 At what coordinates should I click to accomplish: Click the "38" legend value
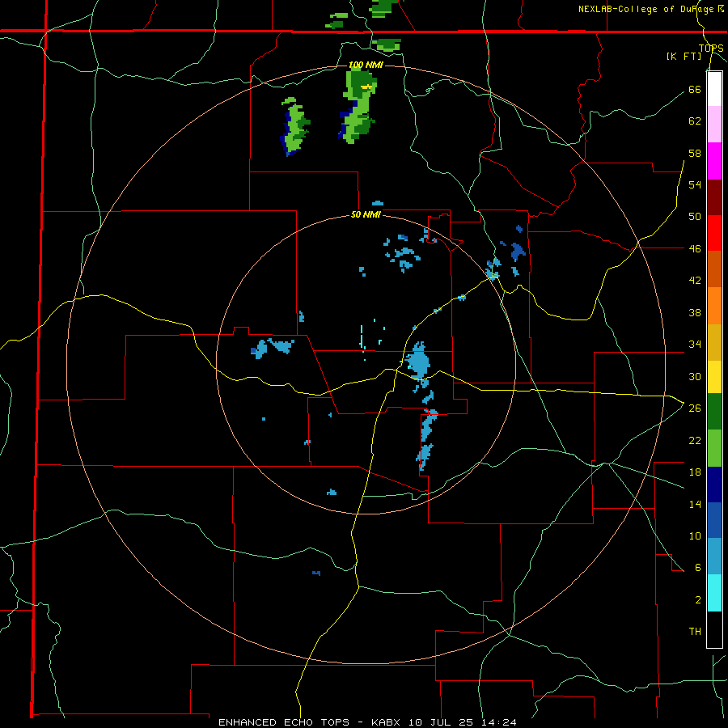[x=695, y=312]
